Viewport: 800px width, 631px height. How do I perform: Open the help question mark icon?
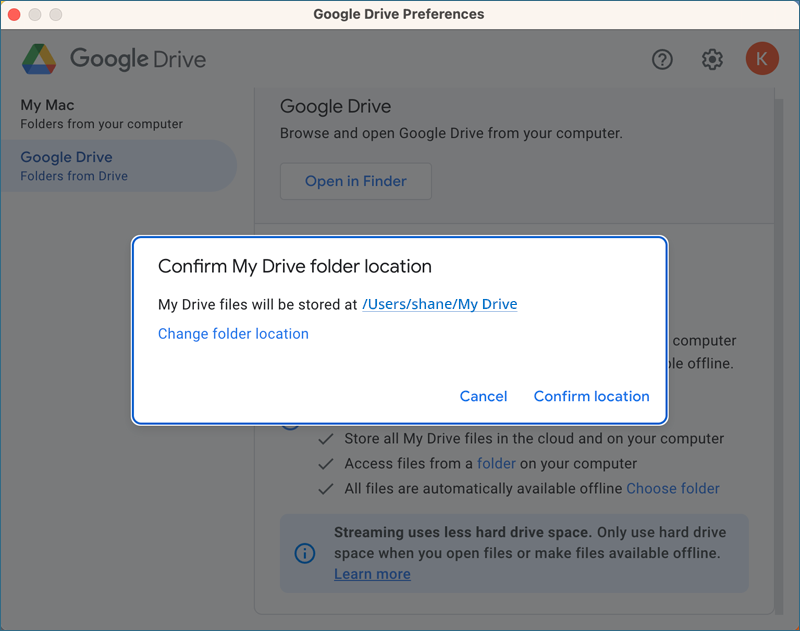[662, 60]
